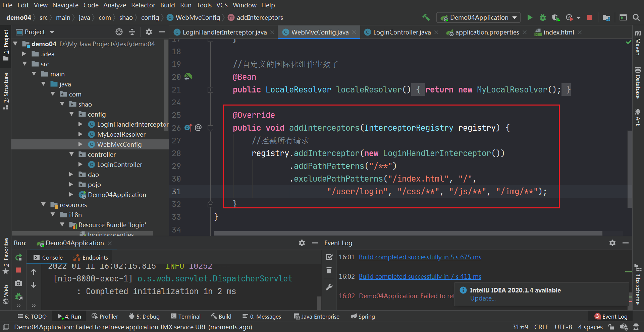
Task: Open Event Log settings via the wrench icon
Action: [329, 287]
